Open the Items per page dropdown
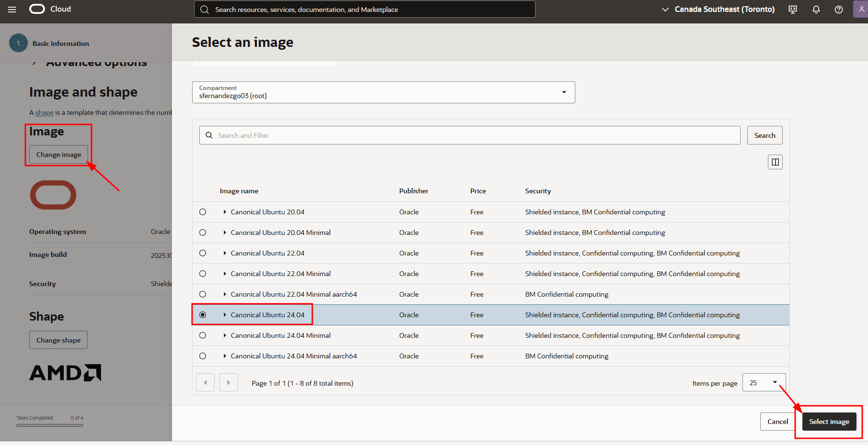Image resolution: width=868 pixels, height=445 pixels. pyautogui.click(x=764, y=382)
